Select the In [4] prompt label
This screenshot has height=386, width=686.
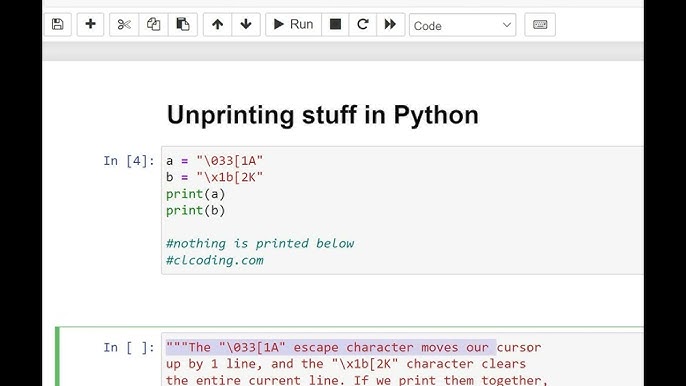tap(129, 161)
